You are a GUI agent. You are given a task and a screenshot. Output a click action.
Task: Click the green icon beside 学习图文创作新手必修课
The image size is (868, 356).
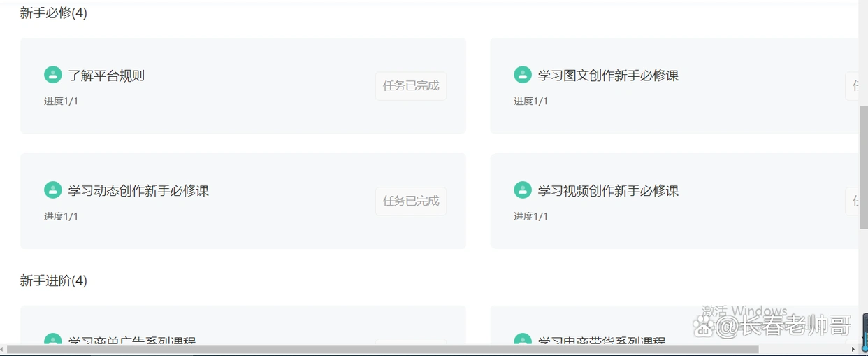click(x=523, y=75)
